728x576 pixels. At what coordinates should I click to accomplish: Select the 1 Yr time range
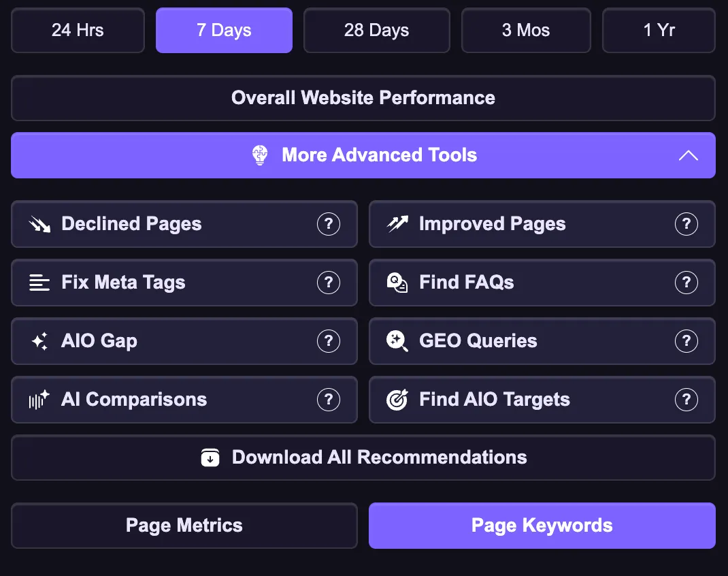(x=659, y=31)
